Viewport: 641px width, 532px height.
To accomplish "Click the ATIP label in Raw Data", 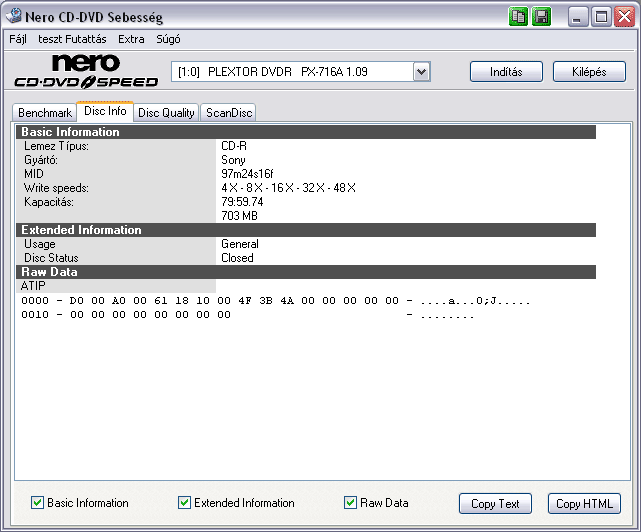I will (x=33, y=286).
